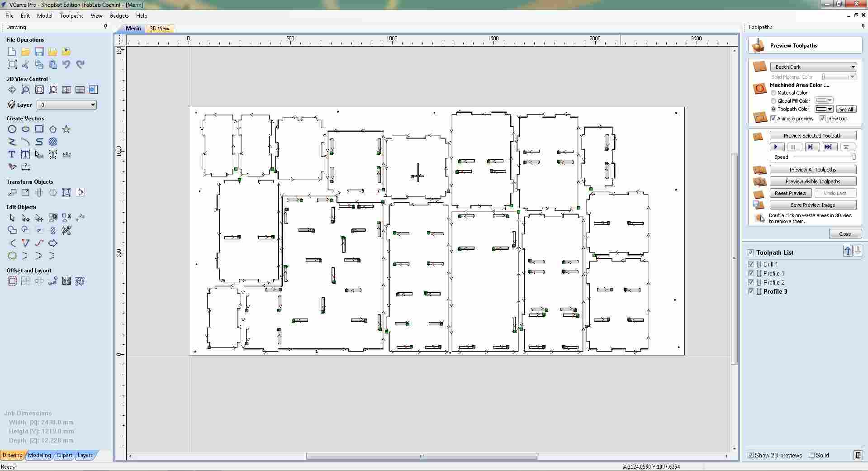
Task: Switch to the 3D View tab
Action: [x=159, y=28]
